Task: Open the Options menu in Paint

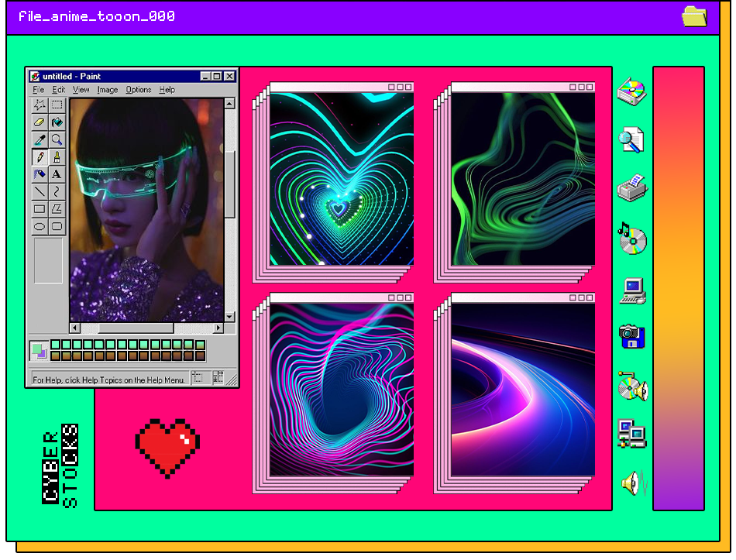Action: point(139,90)
